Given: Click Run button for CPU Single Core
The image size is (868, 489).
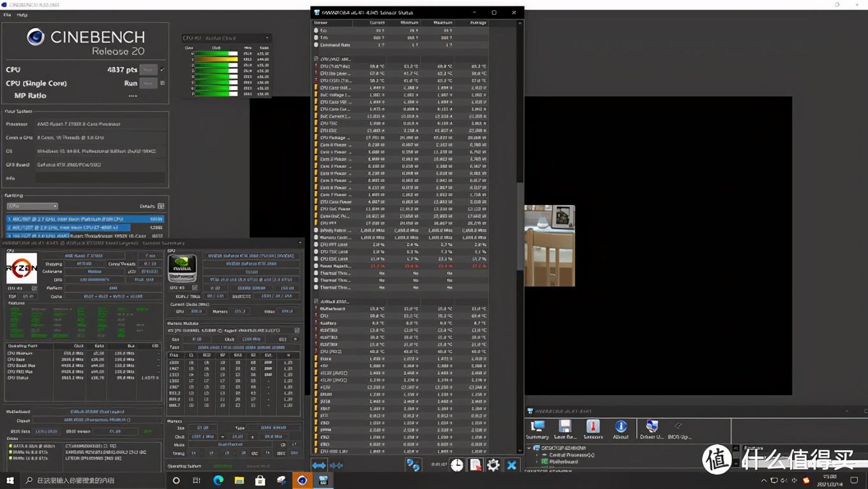Looking at the screenshot, I should (148, 83).
